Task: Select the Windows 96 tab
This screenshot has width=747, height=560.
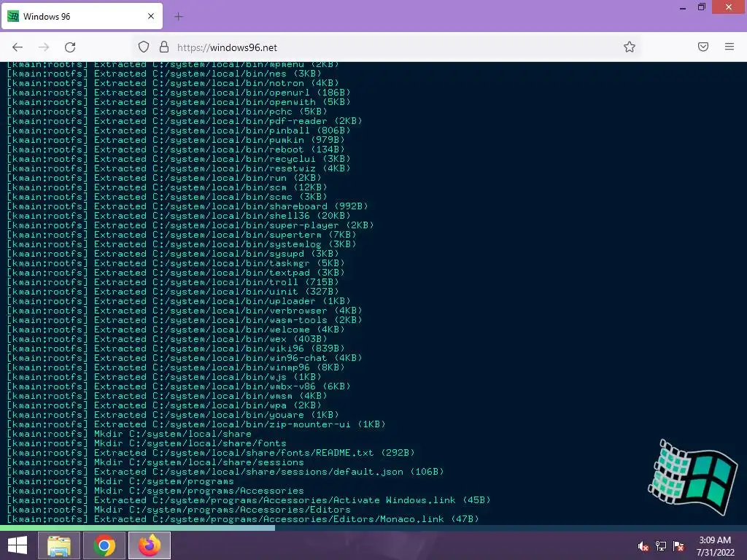Action: pyautogui.click(x=82, y=16)
